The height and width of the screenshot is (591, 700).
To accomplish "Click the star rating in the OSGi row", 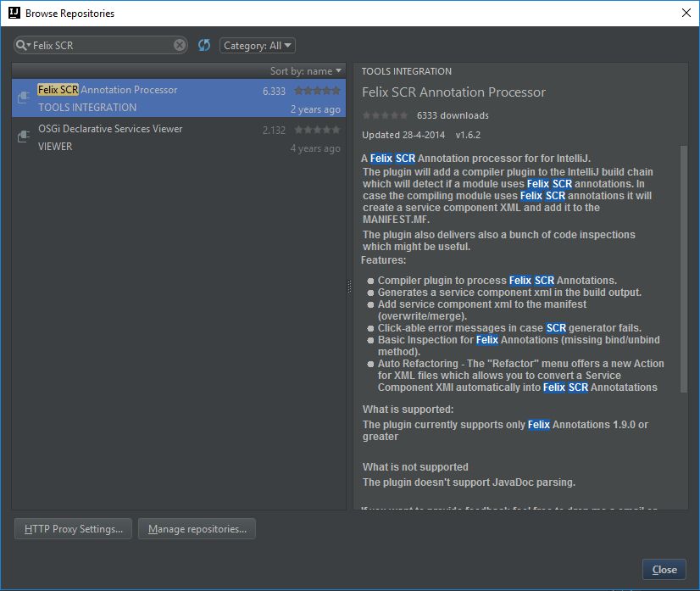I will (317, 130).
